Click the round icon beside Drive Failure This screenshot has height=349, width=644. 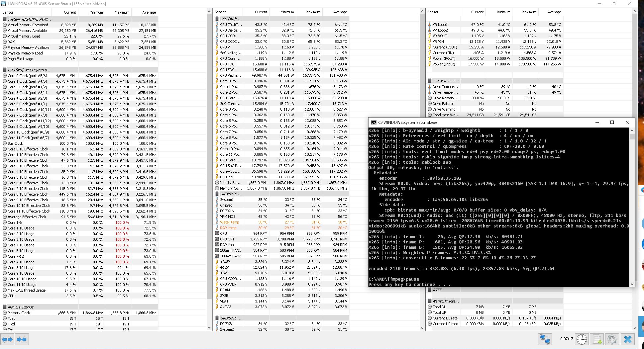[x=430, y=104]
